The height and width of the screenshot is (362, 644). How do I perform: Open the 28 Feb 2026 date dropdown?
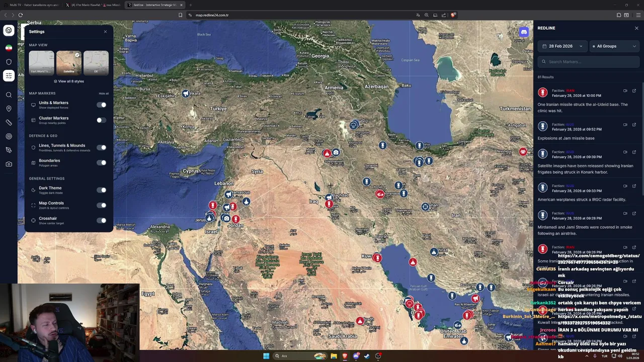click(x=562, y=46)
